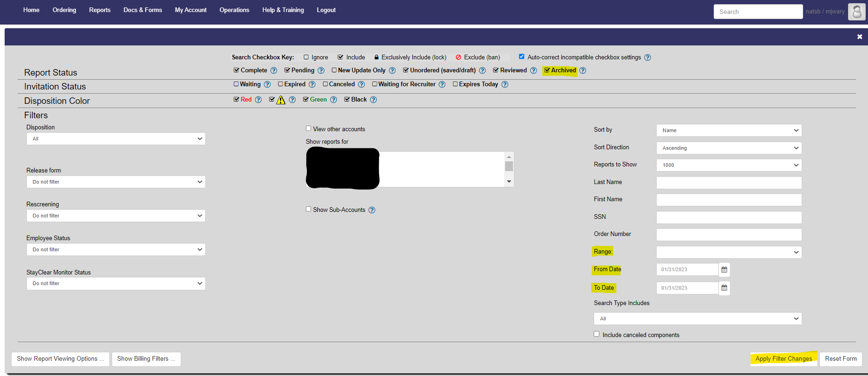The image size is (868, 376).
Task: Open the From Date calendar picker
Action: [x=724, y=269]
